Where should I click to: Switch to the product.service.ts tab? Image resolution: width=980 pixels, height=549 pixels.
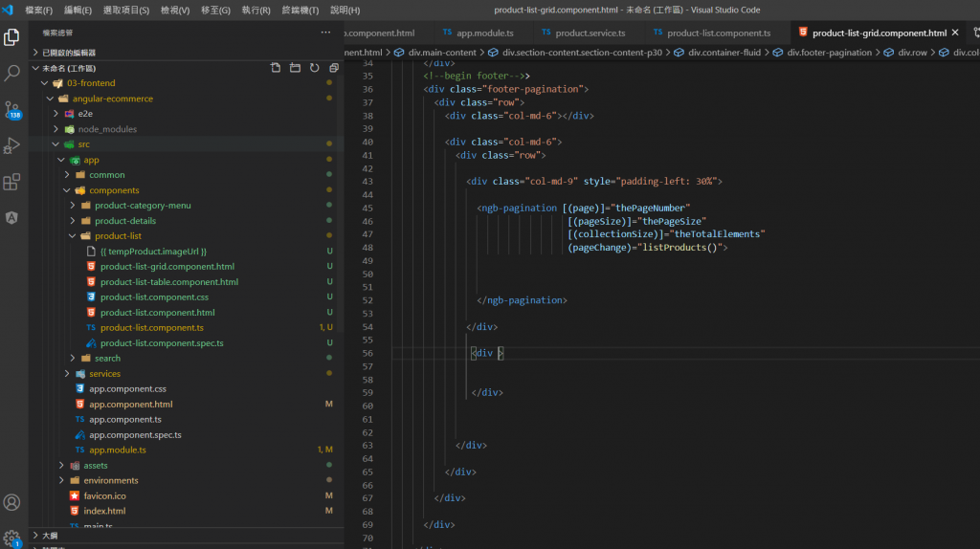tap(590, 33)
